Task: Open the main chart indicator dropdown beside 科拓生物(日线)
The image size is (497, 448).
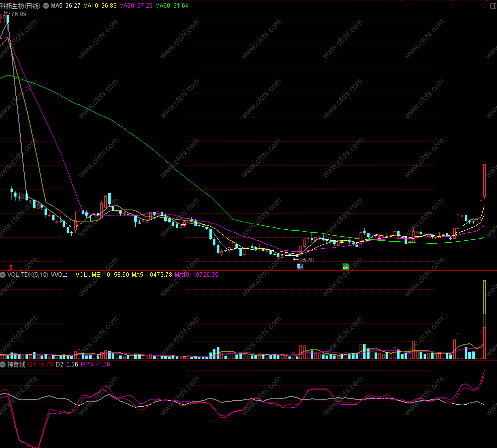Action: point(46,6)
